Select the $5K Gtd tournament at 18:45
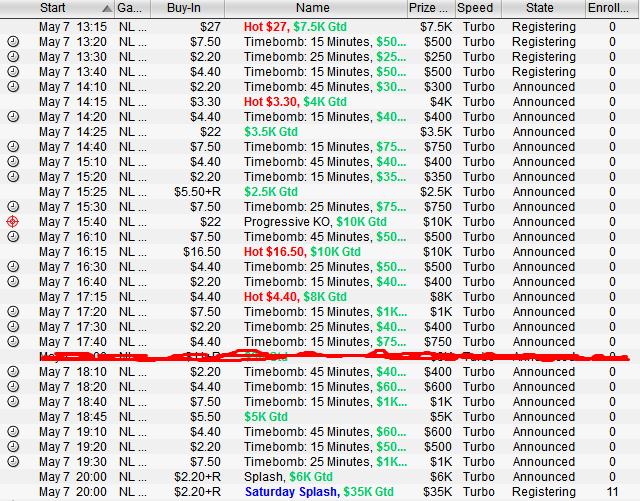Viewport: 640px width, 501px height. pos(266,417)
